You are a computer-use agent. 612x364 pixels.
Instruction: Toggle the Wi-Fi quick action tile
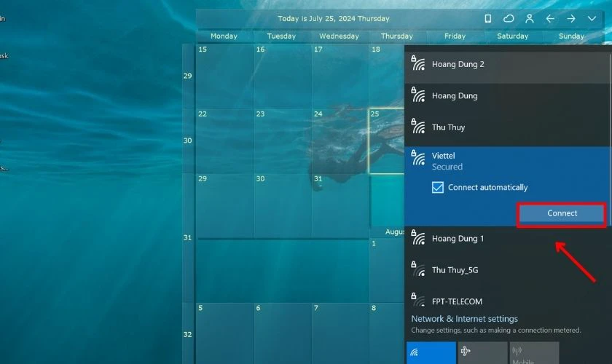(431, 352)
